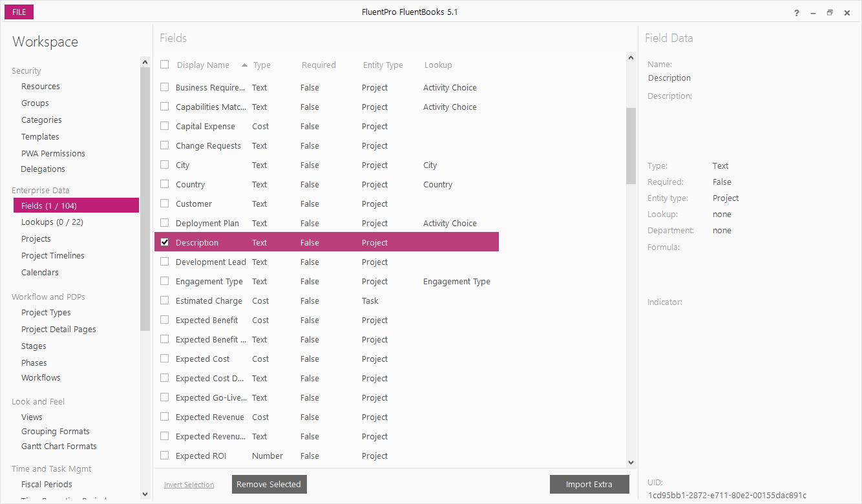This screenshot has height=504, width=862.
Task: Check the Customer field checkbox
Action: [x=165, y=204]
